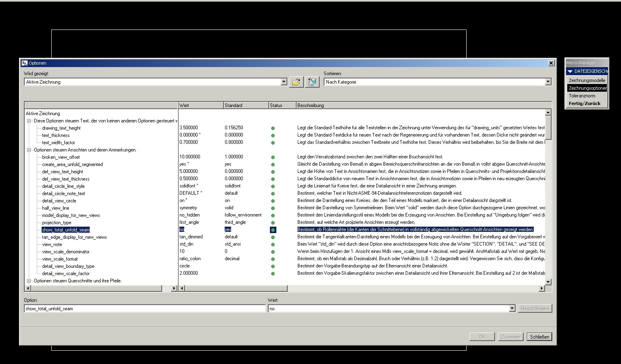
Task: Select create_area_unfold_segmented option
Action: pyautogui.click(x=72, y=164)
